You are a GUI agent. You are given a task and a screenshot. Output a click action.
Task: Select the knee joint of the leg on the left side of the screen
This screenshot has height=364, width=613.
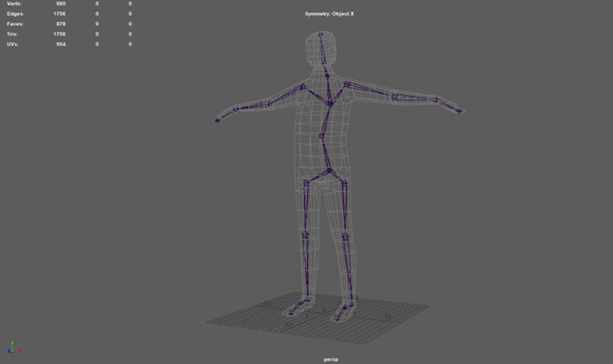305,235
